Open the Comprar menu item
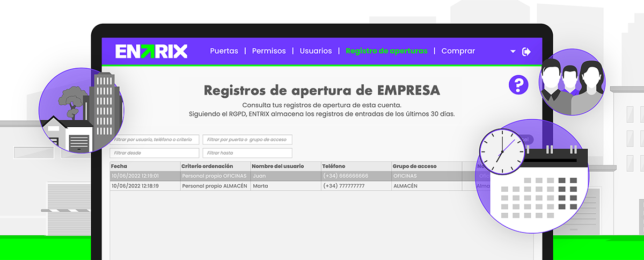The image size is (644, 260). coord(458,51)
